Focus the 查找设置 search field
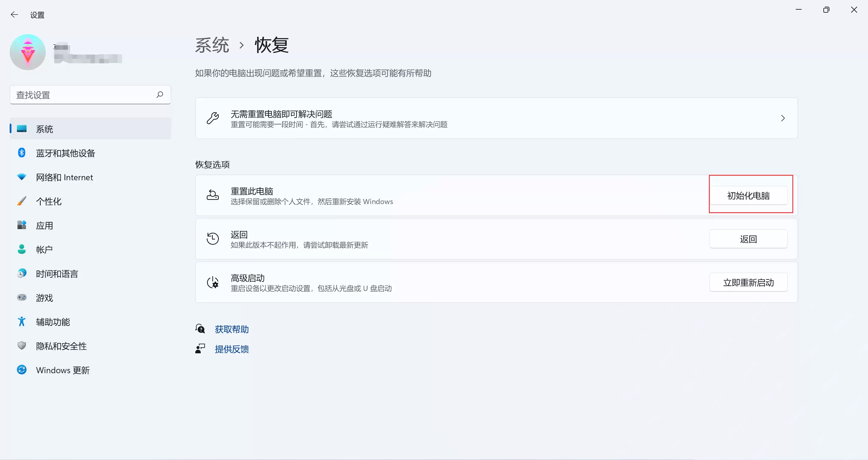 [x=90, y=95]
